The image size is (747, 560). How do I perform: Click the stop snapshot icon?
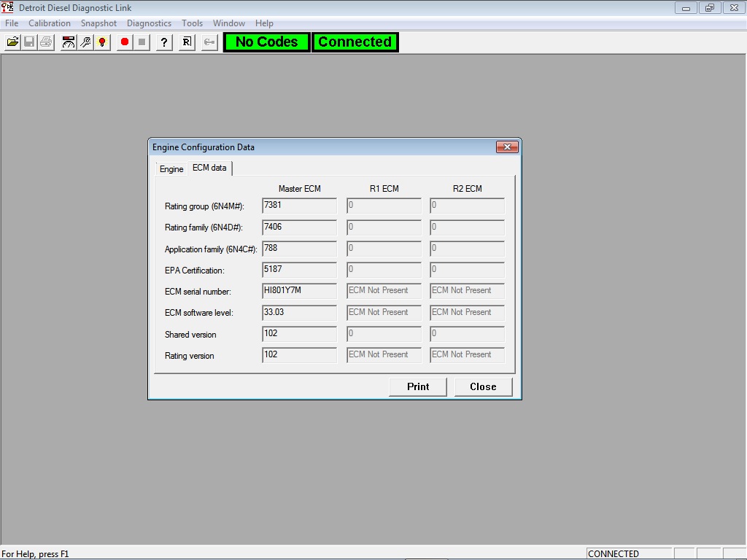pyautogui.click(x=142, y=42)
